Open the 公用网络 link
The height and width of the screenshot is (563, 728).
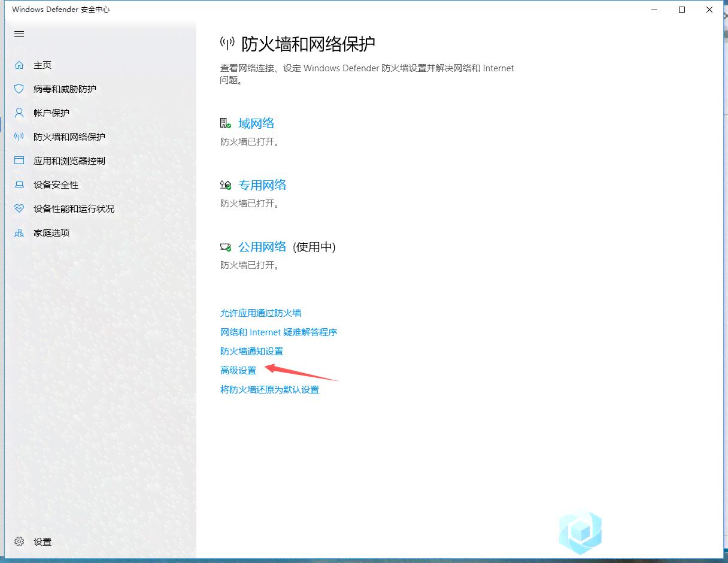coord(262,247)
